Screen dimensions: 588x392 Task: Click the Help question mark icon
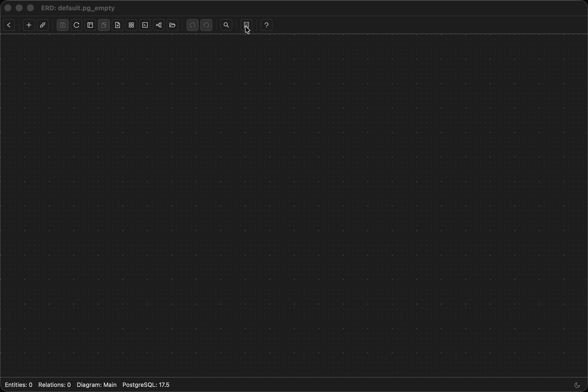point(266,25)
